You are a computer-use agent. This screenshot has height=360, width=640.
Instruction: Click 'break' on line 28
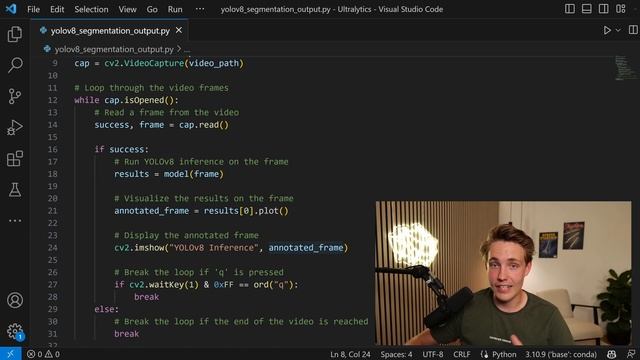point(147,297)
